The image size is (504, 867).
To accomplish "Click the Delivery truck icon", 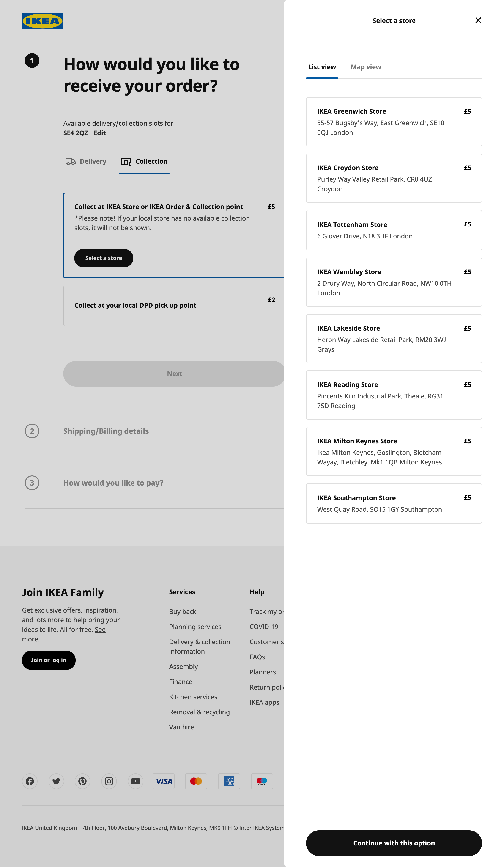I will tap(71, 161).
